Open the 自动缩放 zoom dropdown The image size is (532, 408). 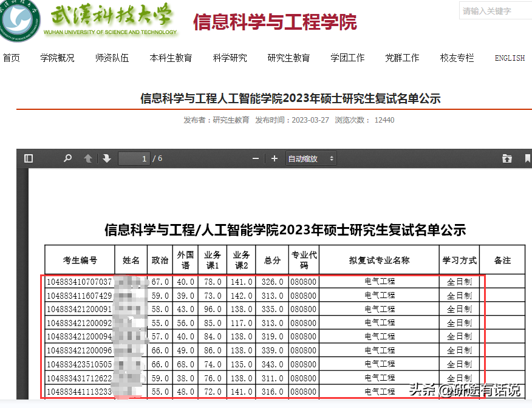pyautogui.click(x=311, y=158)
